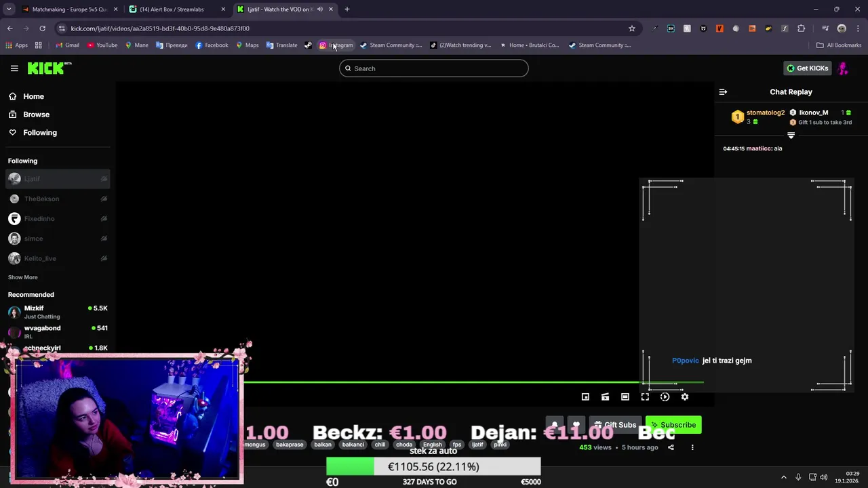
Task: Toggle notifications for simce
Action: (x=104, y=239)
